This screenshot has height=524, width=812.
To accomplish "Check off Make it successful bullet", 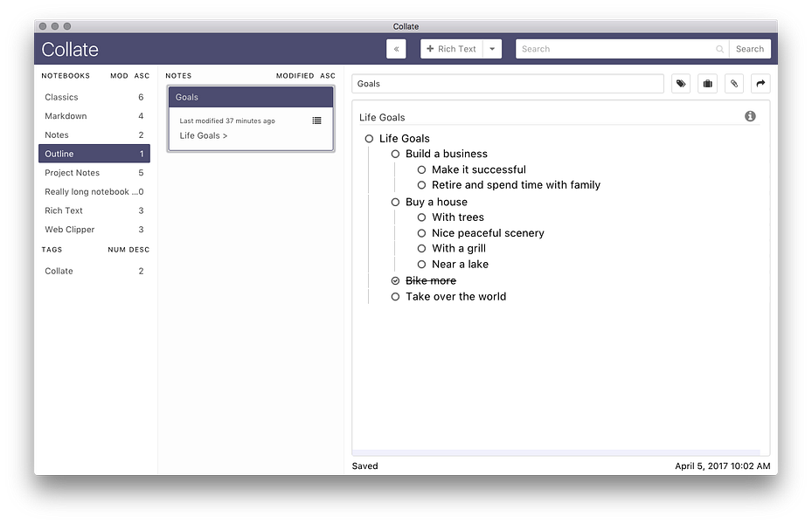I will (x=421, y=169).
